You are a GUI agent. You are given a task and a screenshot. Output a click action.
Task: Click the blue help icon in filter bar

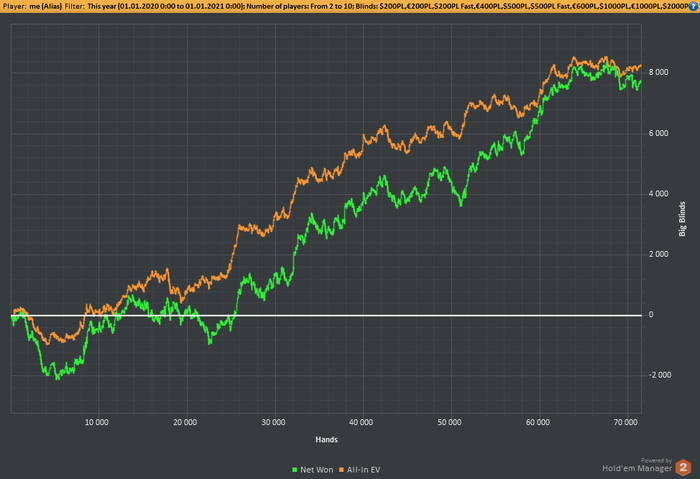coord(694,6)
